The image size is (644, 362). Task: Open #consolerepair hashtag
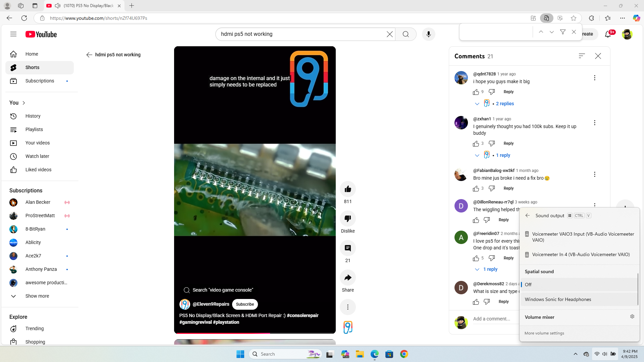(303, 315)
